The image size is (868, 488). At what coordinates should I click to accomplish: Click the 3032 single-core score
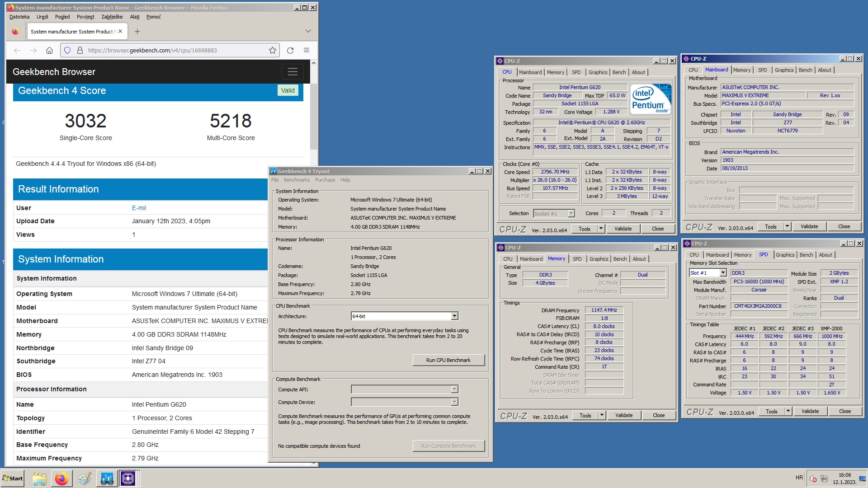pyautogui.click(x=85, y=121)
